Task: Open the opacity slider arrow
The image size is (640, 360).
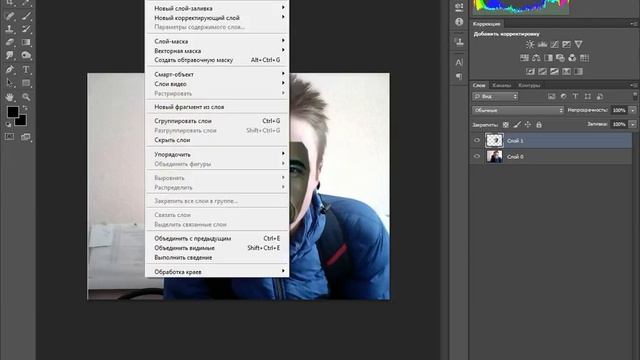Action: click(x=633, y=110)
